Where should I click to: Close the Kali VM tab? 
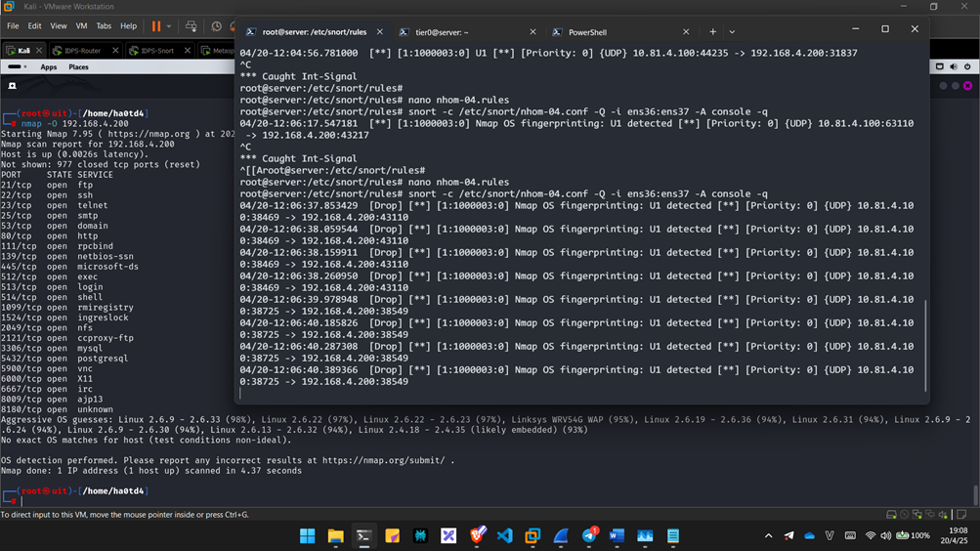coord(39,51)
